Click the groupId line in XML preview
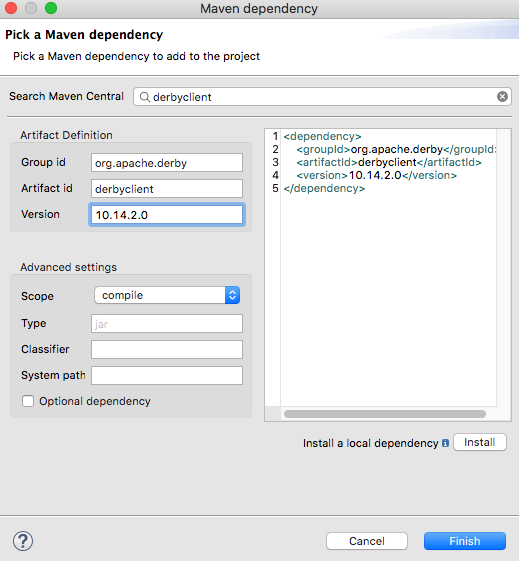Image resolution: width=519 pixels, height=561 pixels. 396,149
